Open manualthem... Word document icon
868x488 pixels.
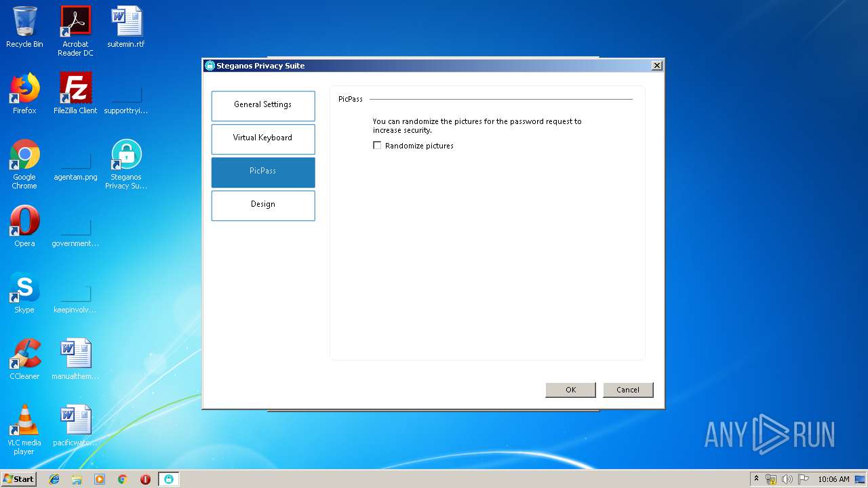click(75, 359)
